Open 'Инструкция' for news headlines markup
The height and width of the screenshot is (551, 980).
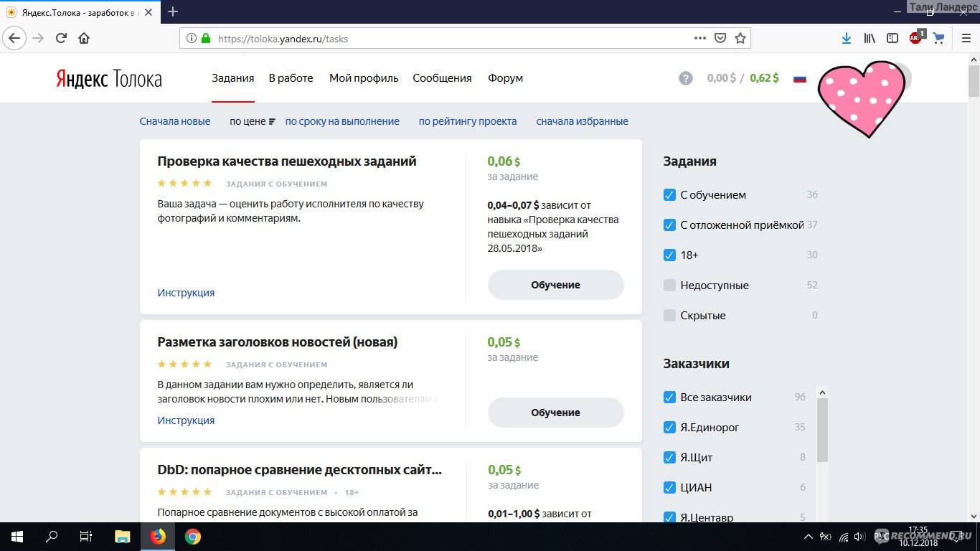pos(186,420)
